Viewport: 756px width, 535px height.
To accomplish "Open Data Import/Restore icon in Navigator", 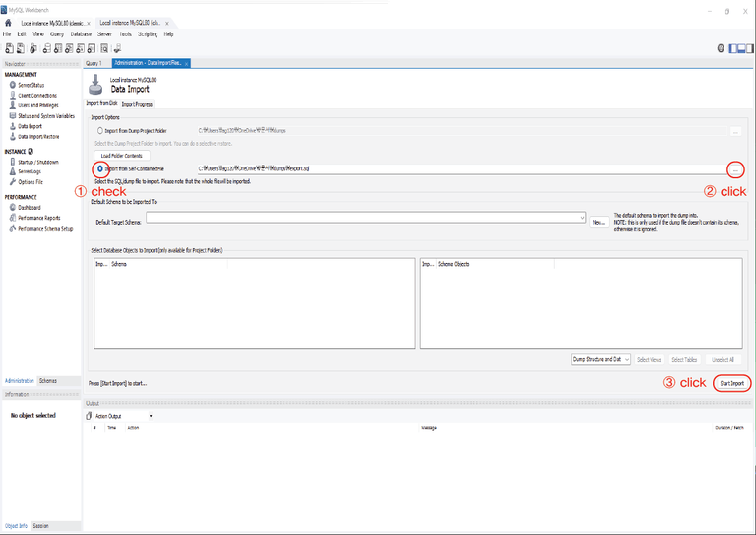I will pos(13,137).
